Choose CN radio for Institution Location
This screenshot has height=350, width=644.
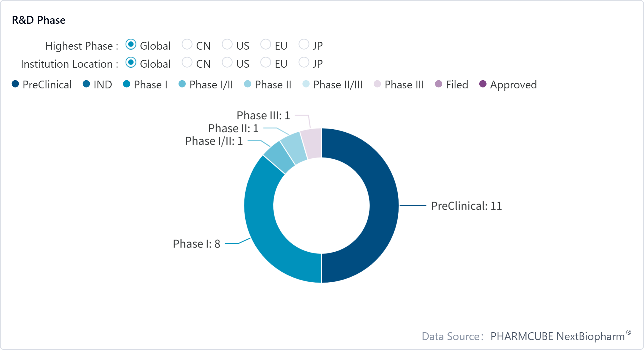click(x=187, y=63)
